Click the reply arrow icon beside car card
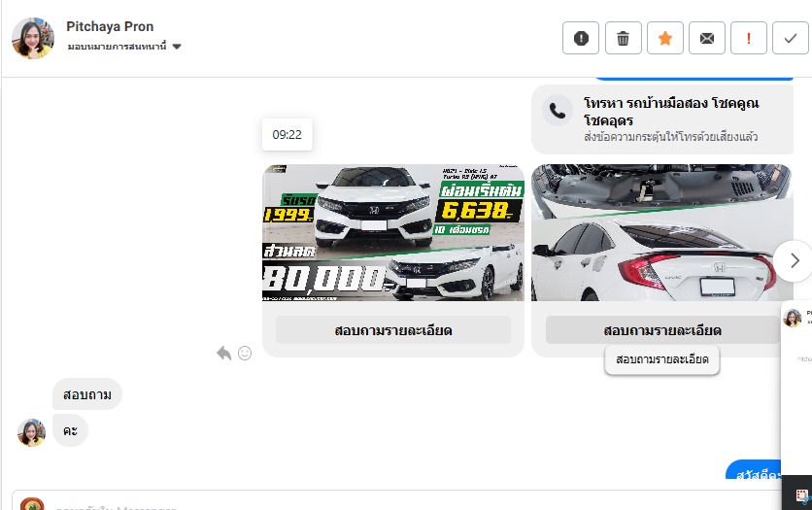The width and height of the screenshot is (812, 510). (223, 354)
